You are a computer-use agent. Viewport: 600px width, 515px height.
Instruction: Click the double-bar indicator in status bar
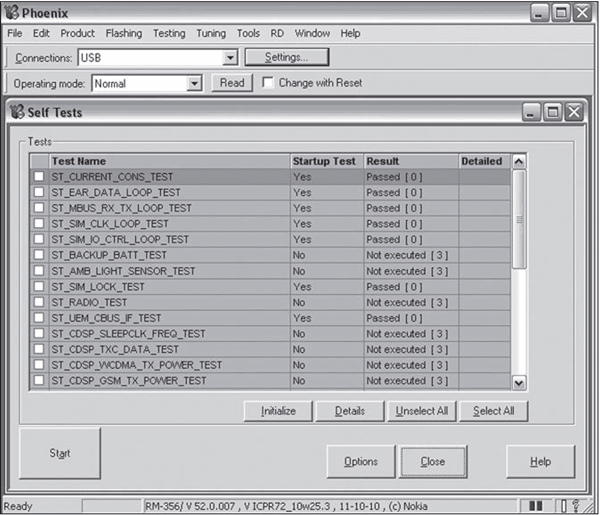(x=537, y=506)
